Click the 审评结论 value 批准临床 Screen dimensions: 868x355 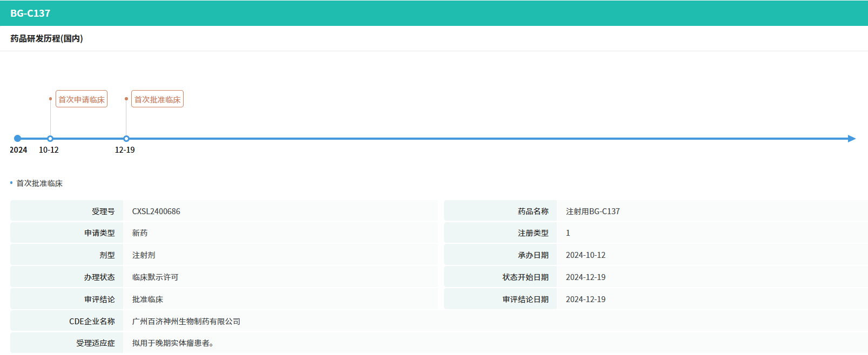(x=147, y=299)
